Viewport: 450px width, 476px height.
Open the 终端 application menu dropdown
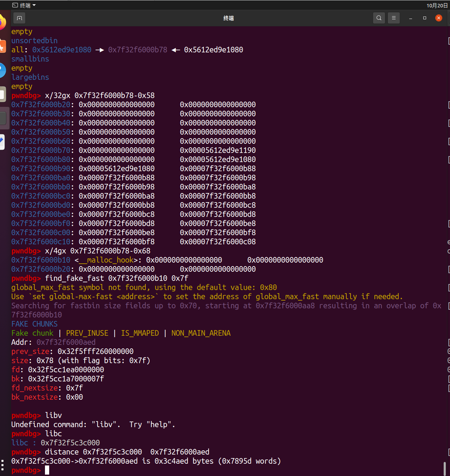pos(24,5)
